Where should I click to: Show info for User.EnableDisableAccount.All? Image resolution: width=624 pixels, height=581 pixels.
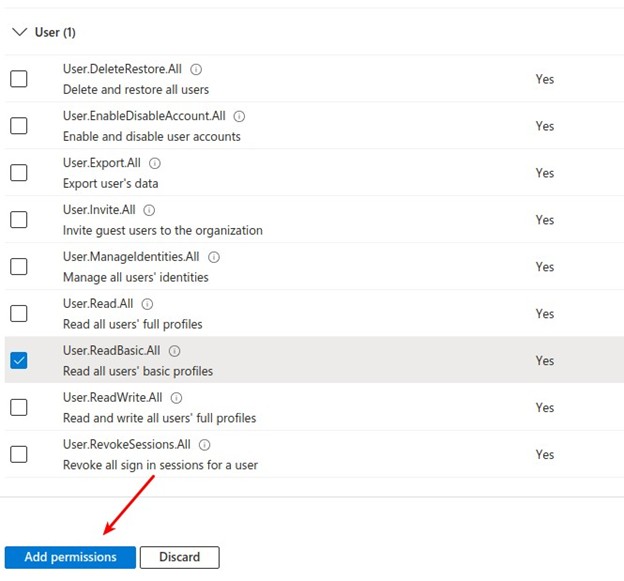(239, 117)
